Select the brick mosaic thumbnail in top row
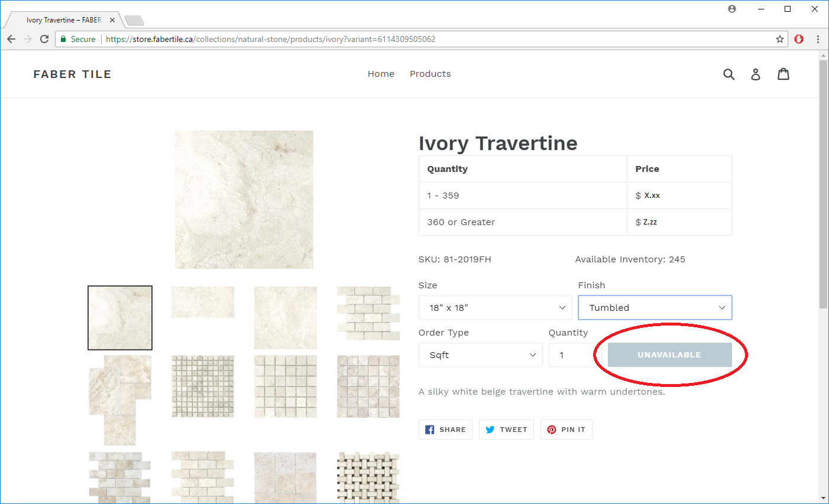Viewport: 829px width, 504px height. point(368,313)
